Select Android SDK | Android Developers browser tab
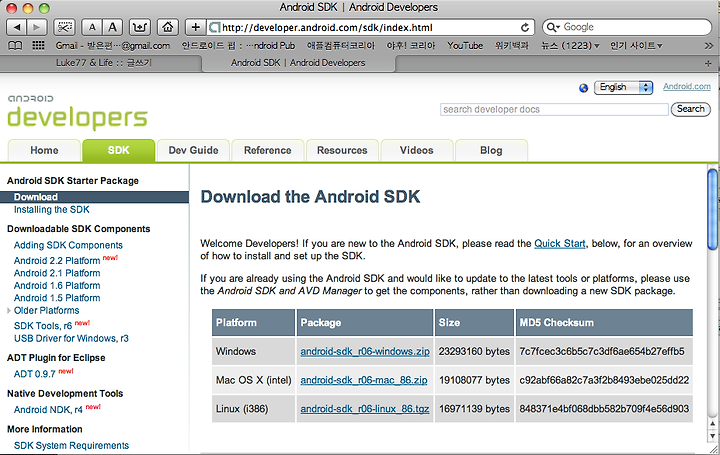 (298, 63)
